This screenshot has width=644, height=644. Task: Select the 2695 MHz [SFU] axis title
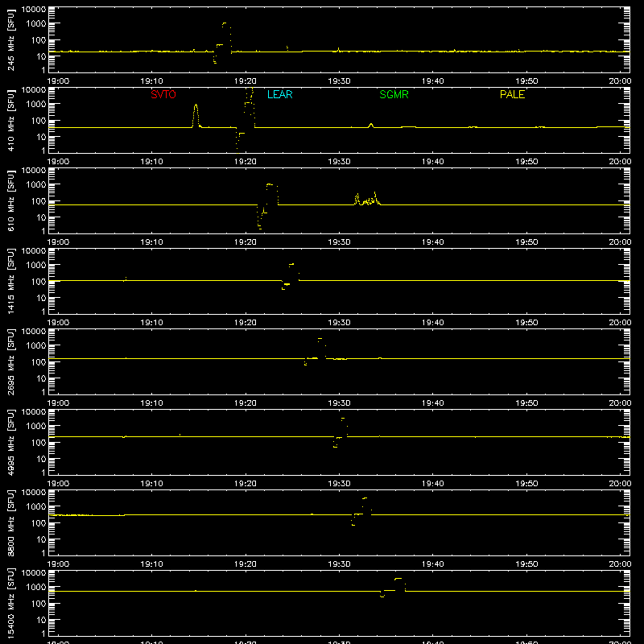pos(10,361)
